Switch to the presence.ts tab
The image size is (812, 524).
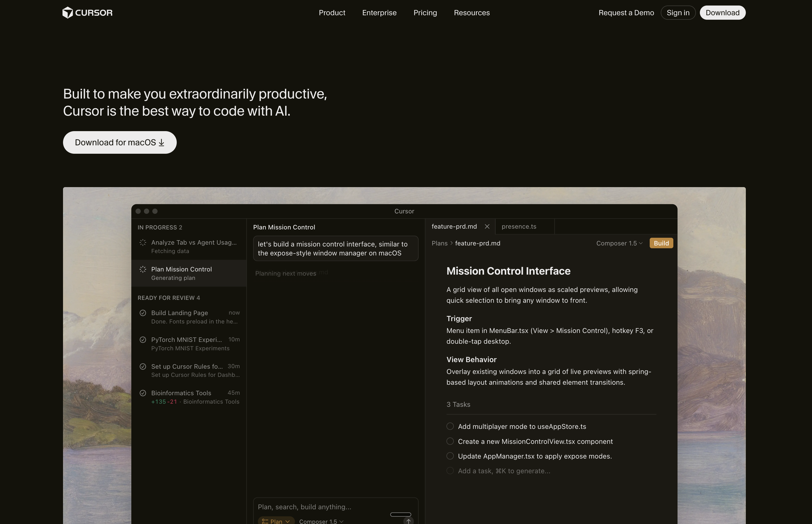point(519,226)
